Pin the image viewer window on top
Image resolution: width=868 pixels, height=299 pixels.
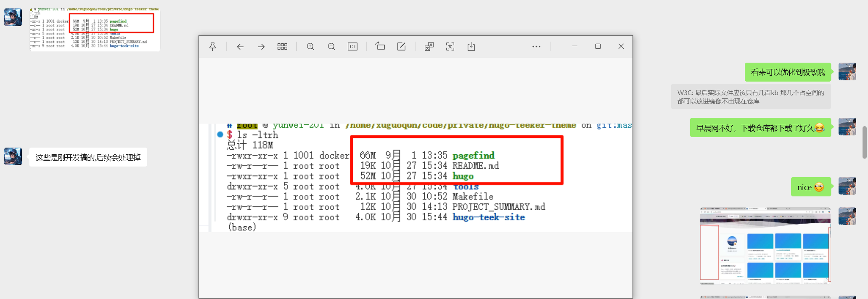213,47
